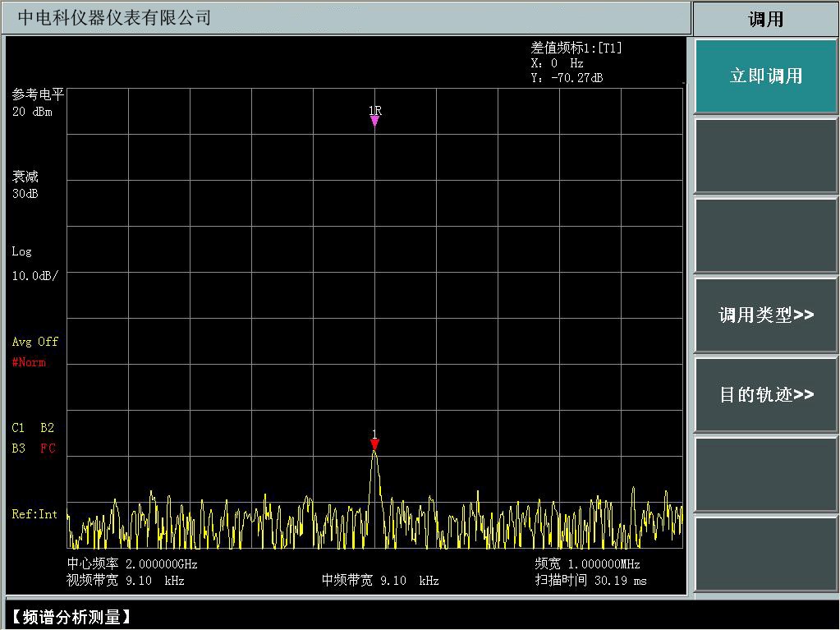This screenshot has height=630, width=840.
Task: Select the B3 trace status indicator
Action: (x=19, y=448)
